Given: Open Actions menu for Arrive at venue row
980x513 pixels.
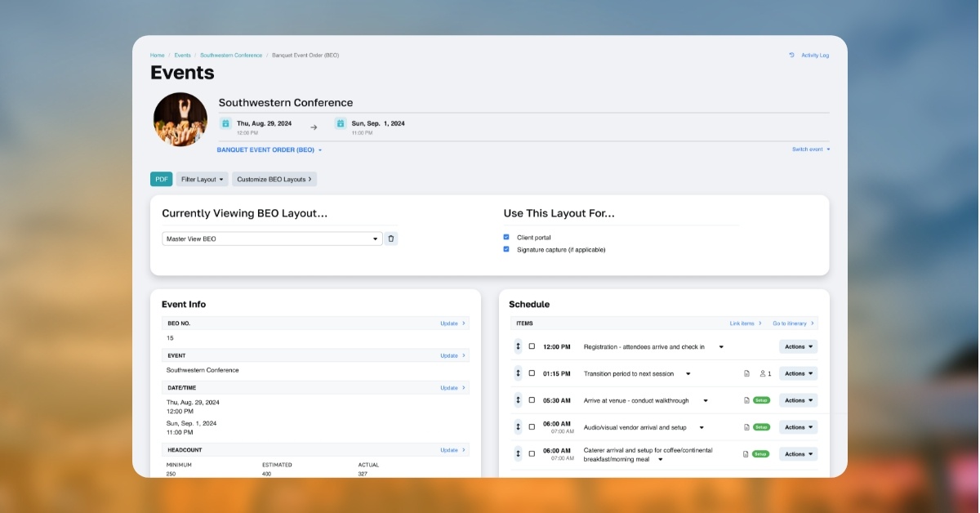Looking at the screenshot, I should [798, 400].
